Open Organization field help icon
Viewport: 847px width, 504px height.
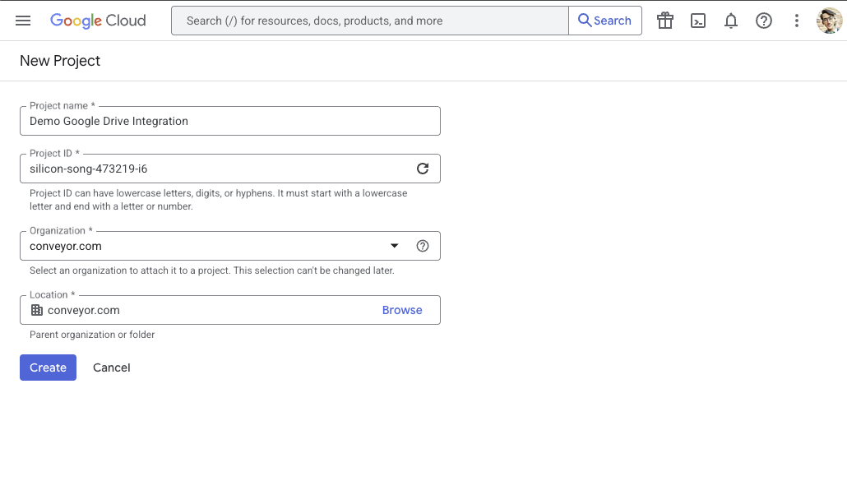[423, 246]
